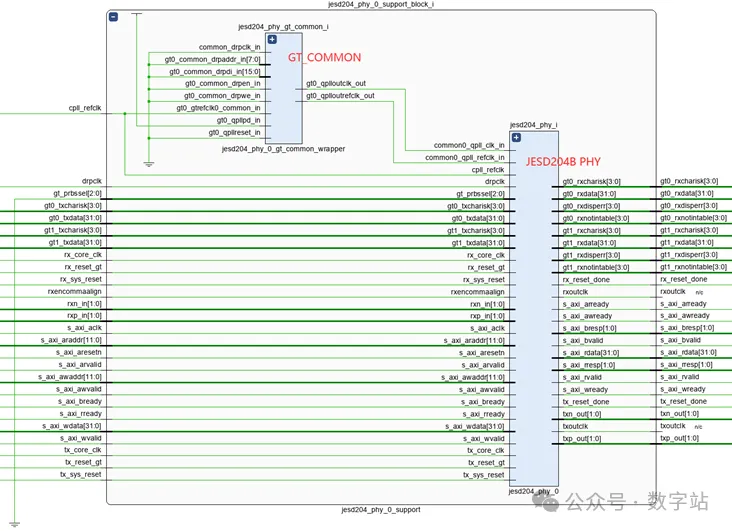732x531 pixels.
Task: Select the red GT_COMMON annotation label
Action: click(x=325, y=58)
